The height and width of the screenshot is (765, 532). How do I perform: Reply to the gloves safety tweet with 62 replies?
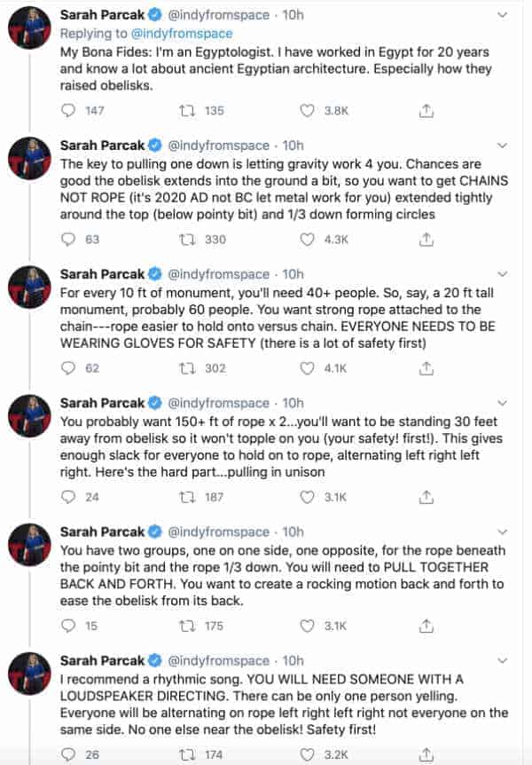coord(68,368)
